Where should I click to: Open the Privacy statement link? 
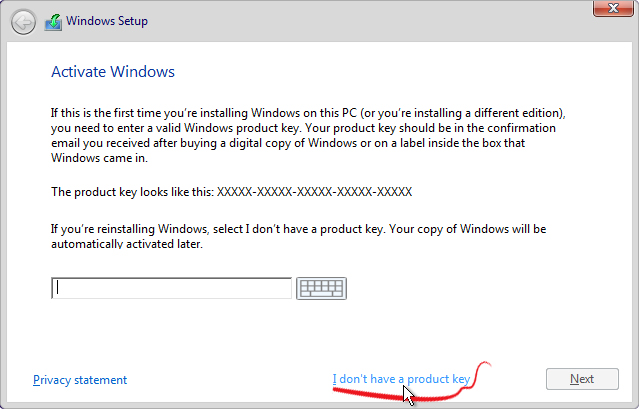point(80,380)
